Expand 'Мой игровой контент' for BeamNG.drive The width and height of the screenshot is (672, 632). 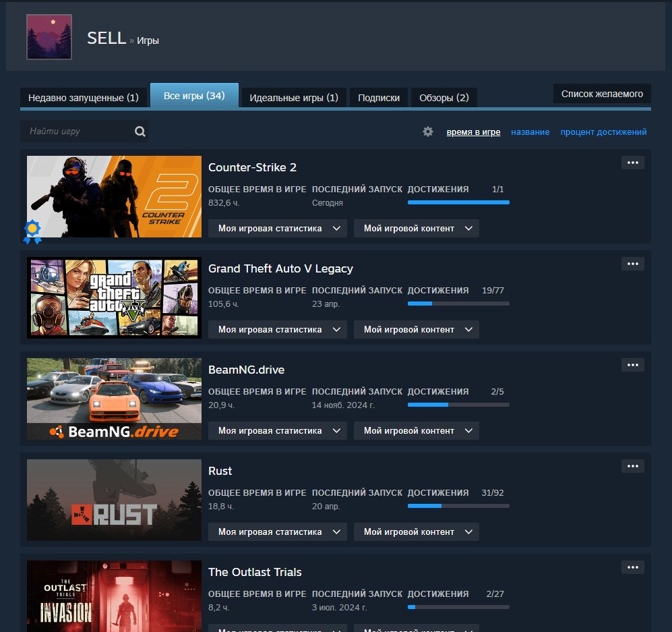[416, 431]
